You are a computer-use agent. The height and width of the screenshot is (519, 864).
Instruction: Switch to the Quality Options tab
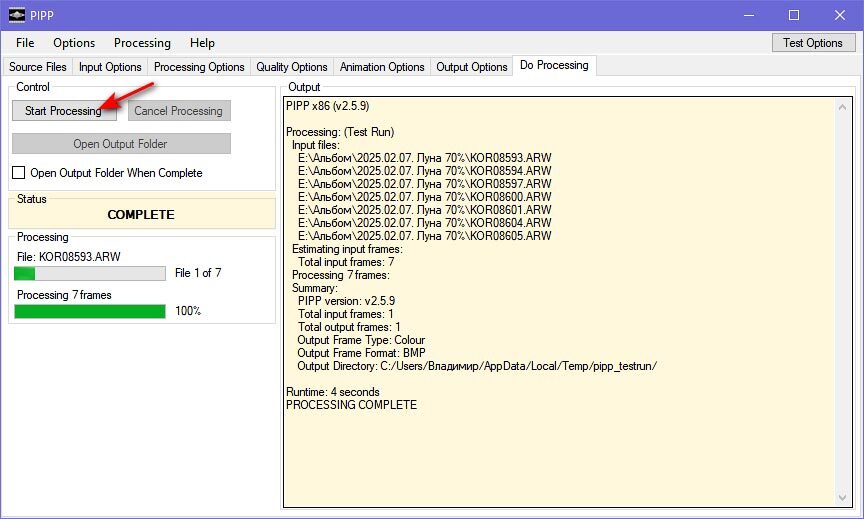(291, 67)
